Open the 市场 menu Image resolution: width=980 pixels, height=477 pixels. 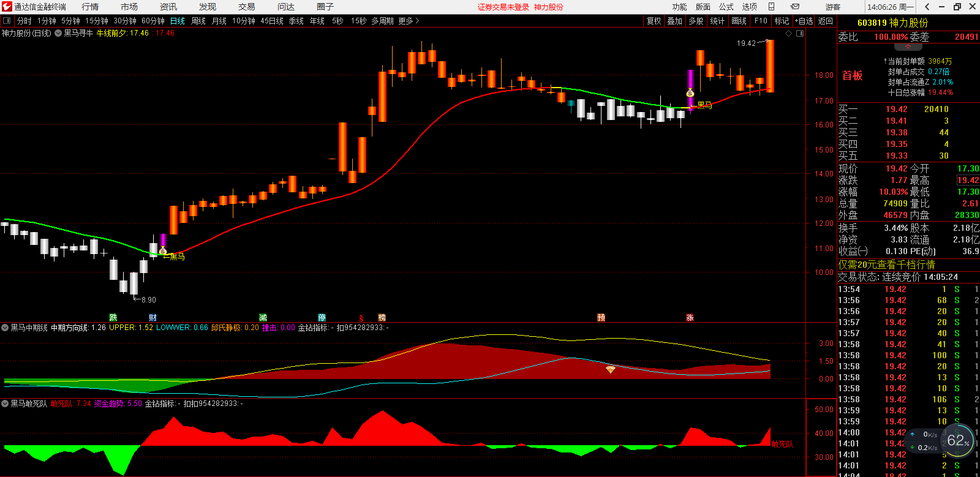(129, 7)
